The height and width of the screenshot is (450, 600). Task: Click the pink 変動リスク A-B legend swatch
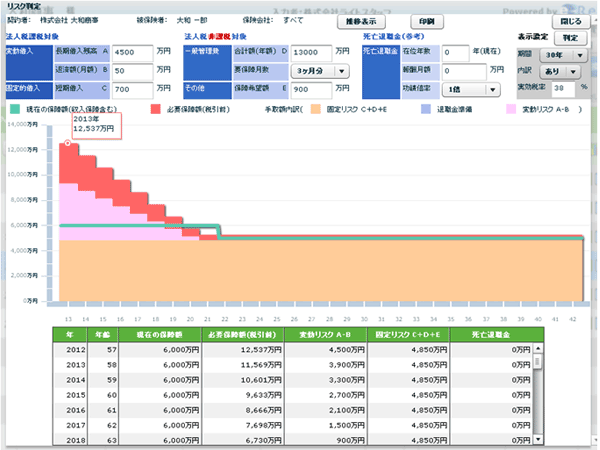pyautogui.click(x=510, y=109)
